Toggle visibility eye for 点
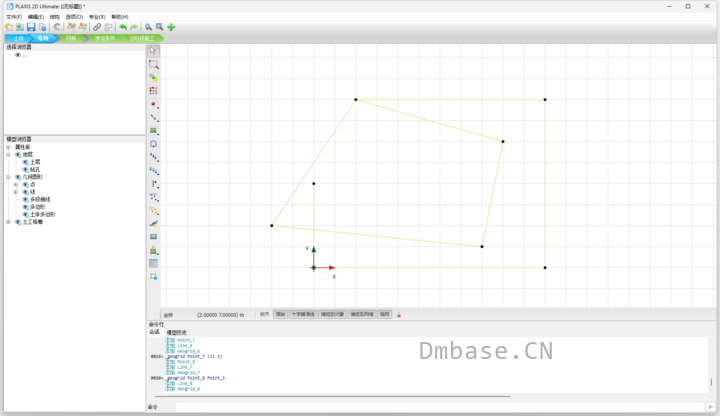Screen dimensions: 720x416 (x=25, y=185)
